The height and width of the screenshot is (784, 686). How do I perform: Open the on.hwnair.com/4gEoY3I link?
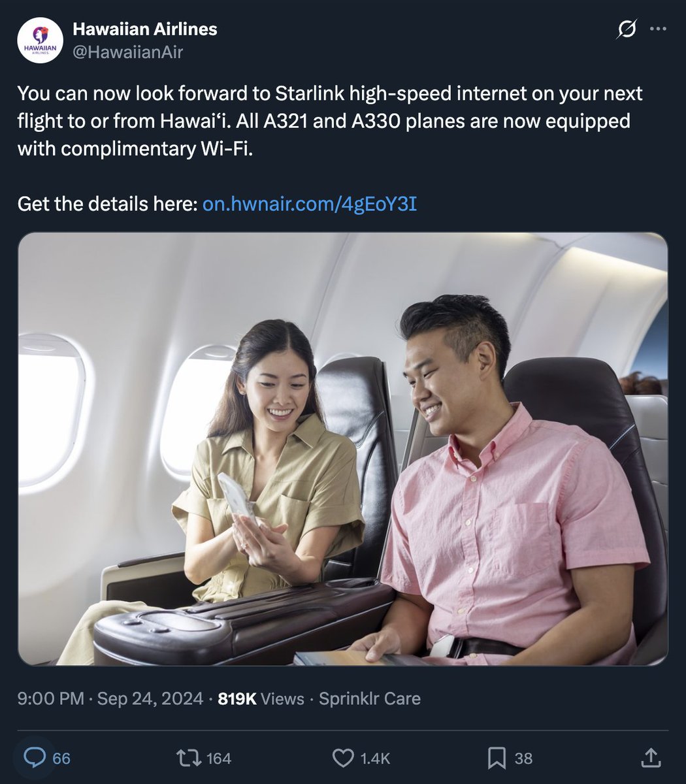[x=310, y=204]
